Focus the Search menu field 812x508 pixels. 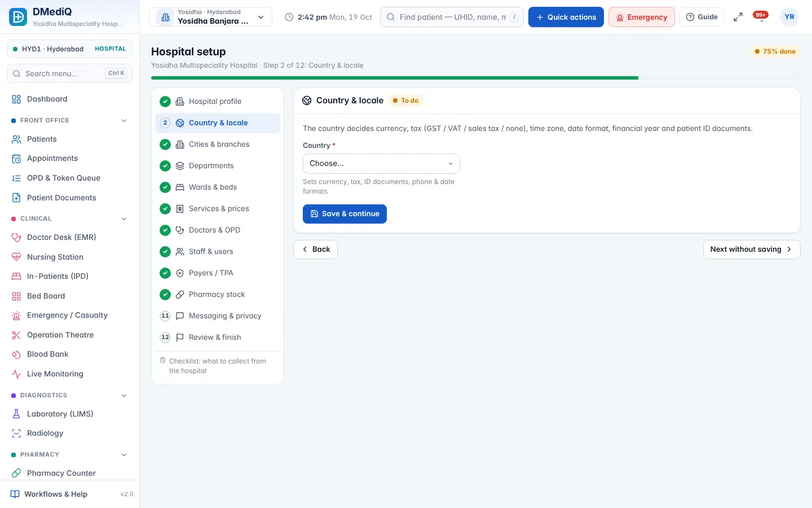(69, 73)
